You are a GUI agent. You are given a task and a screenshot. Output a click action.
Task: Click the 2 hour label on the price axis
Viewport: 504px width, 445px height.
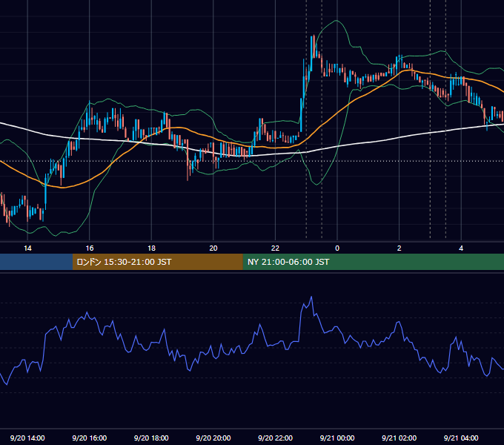click(399, 248)
